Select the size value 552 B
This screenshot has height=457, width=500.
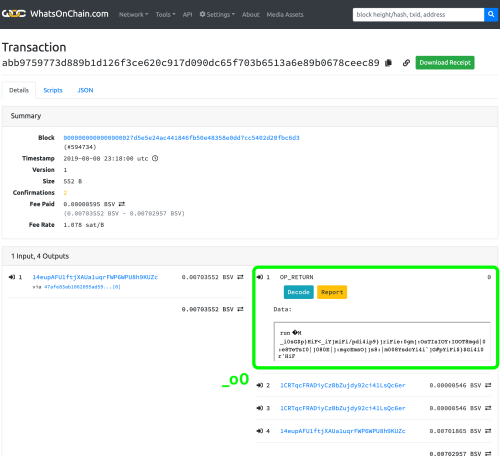click(x=73, y=181)
